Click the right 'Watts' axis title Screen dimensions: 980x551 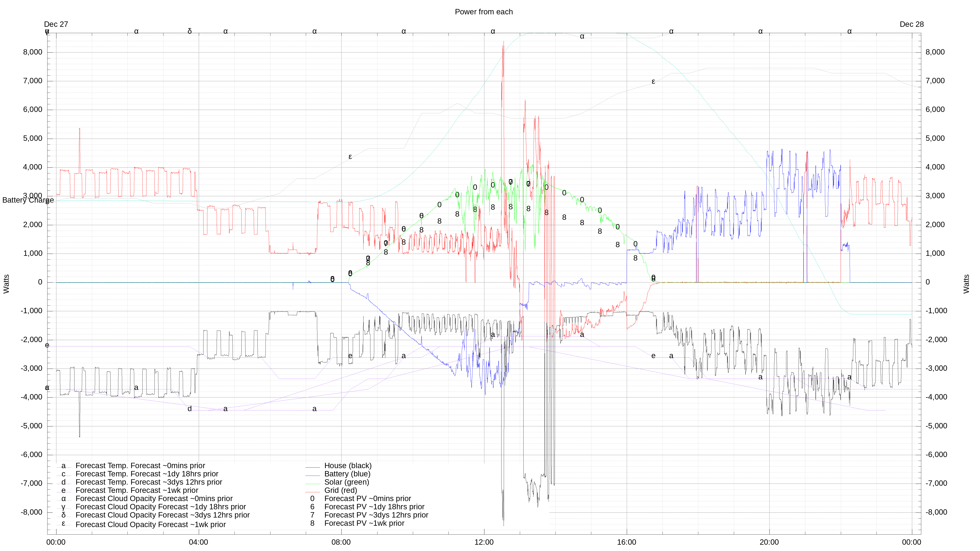[x=966, y=284]
